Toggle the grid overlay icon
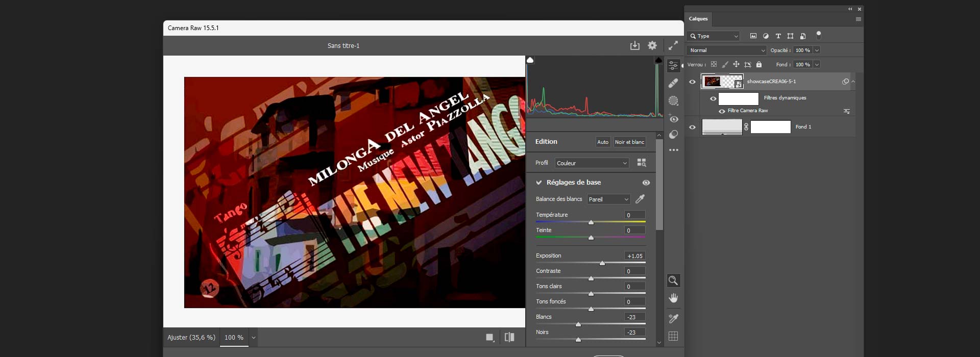 (673, 336)
